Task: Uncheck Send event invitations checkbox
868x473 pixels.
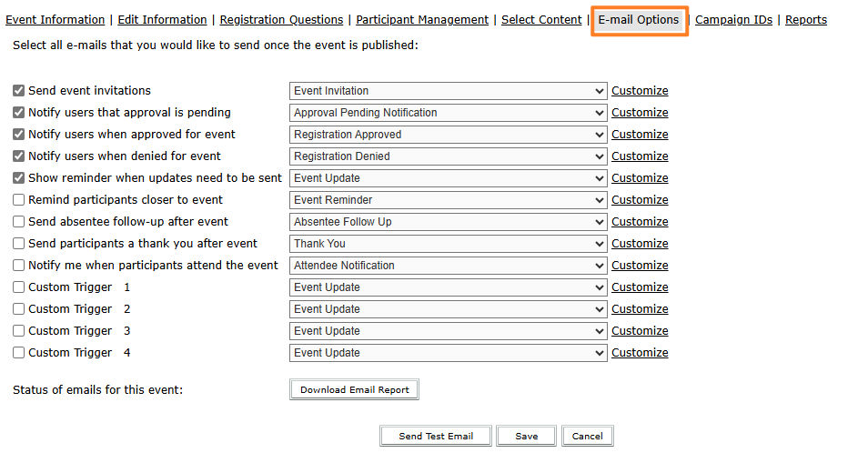Action: tap(19, 91)
